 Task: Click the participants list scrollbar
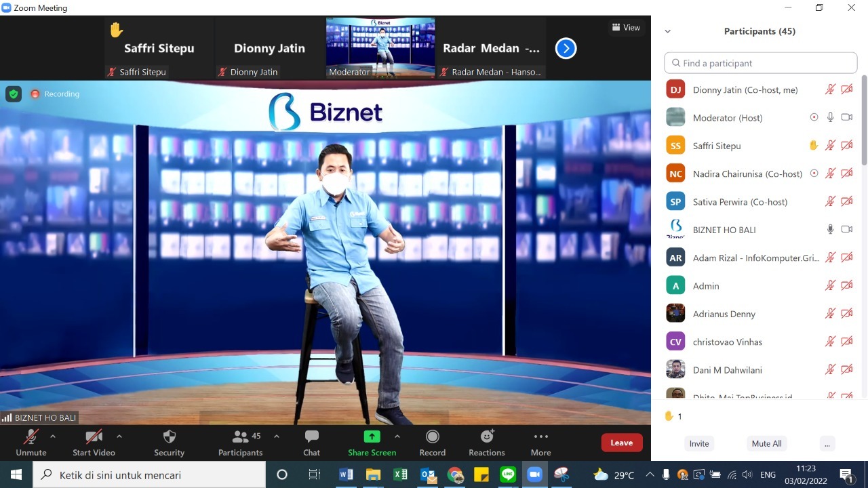click(x=864, y=122)
